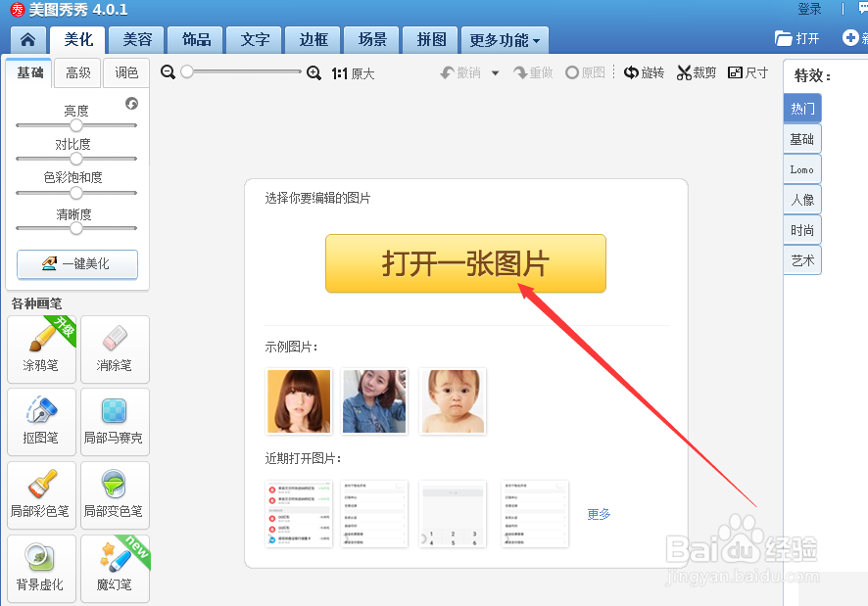This screenshot has width=868, height=606.
Task: Click the zoom in magnifier icon
Action: [x=313, y=72]
